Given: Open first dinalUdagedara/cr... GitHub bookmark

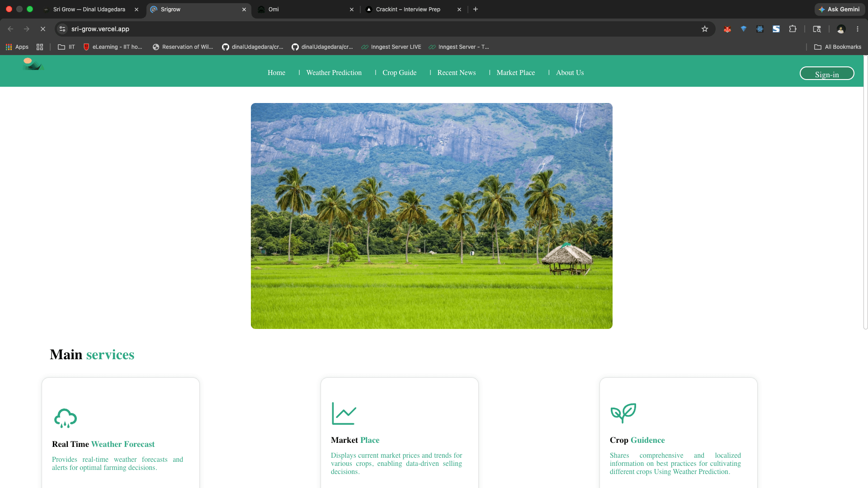Looking at the screenshot, I should [x=253, y=47].
